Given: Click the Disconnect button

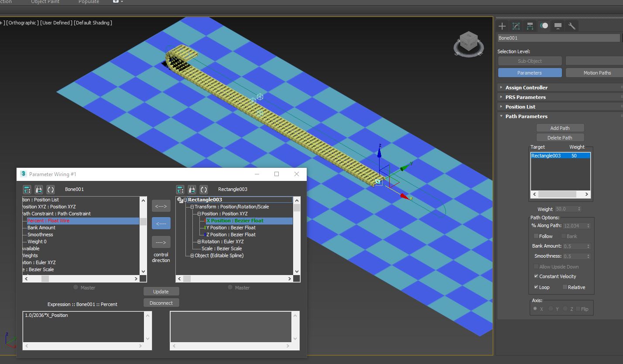Looking at the screenshot, I should 161,303.
